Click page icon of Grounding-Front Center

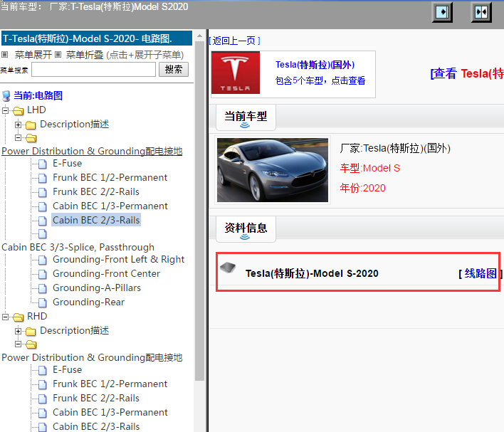click(43, 274)
